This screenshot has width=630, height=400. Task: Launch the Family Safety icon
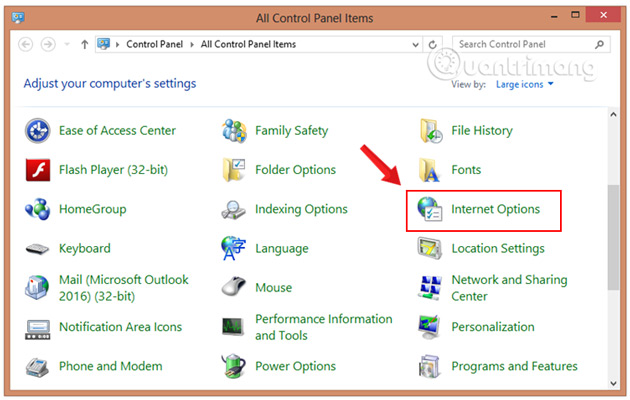(235, 130)
